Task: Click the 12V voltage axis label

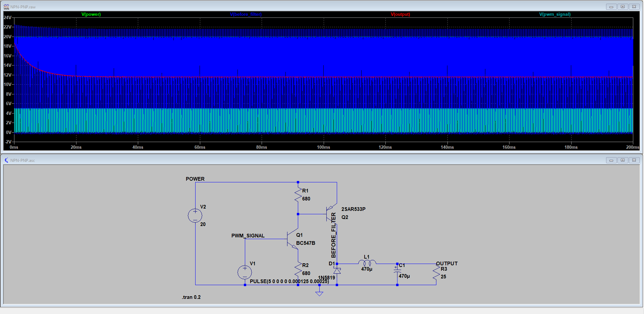Action: [x=7, y=75]
